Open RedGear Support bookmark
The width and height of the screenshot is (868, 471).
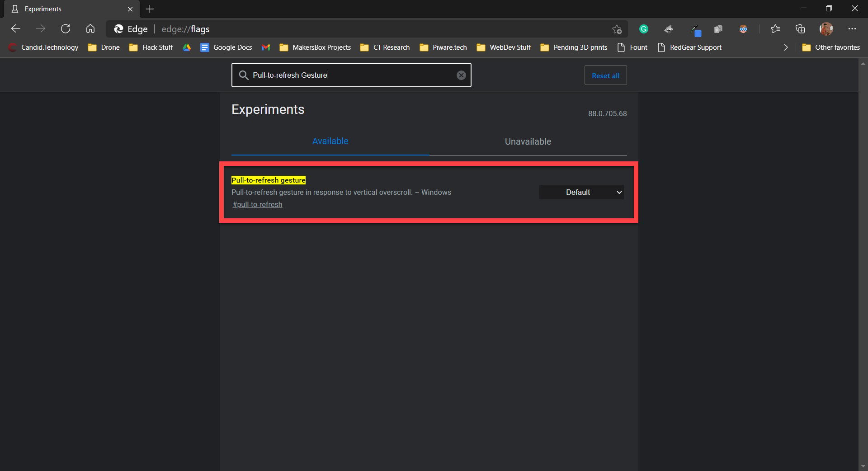tap(689, 47)
